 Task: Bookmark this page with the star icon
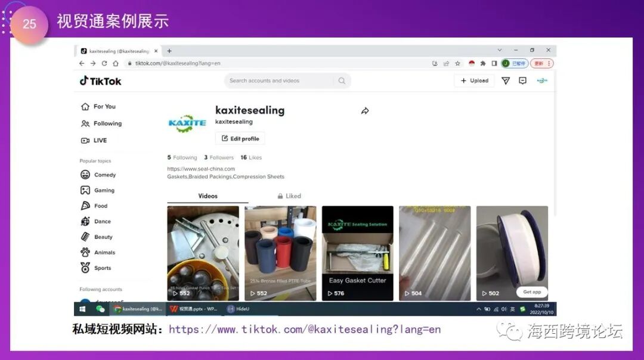point(457,63)
